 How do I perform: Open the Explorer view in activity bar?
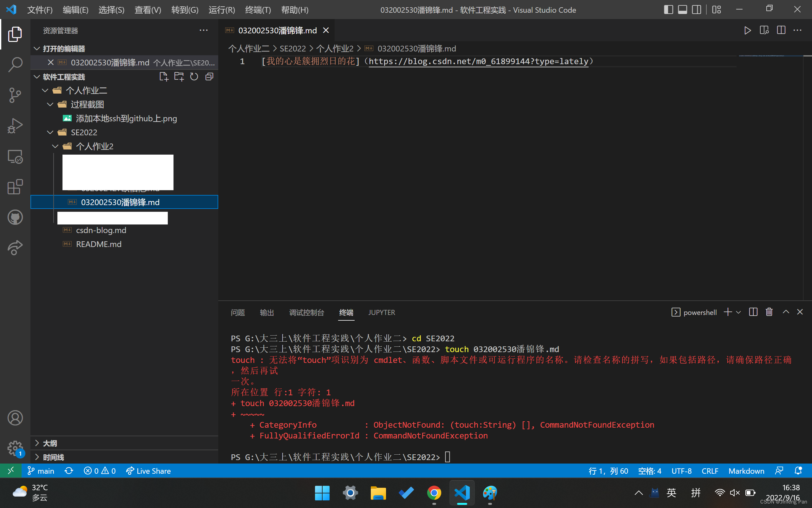pyautogui.click(x=15, y=34)
